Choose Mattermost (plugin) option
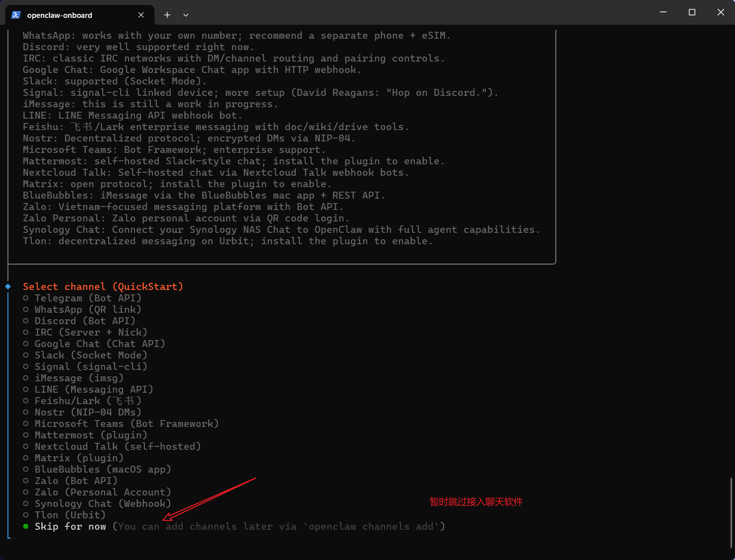The height and width of the screenshot is (560, 735). (x=85, y=435)
